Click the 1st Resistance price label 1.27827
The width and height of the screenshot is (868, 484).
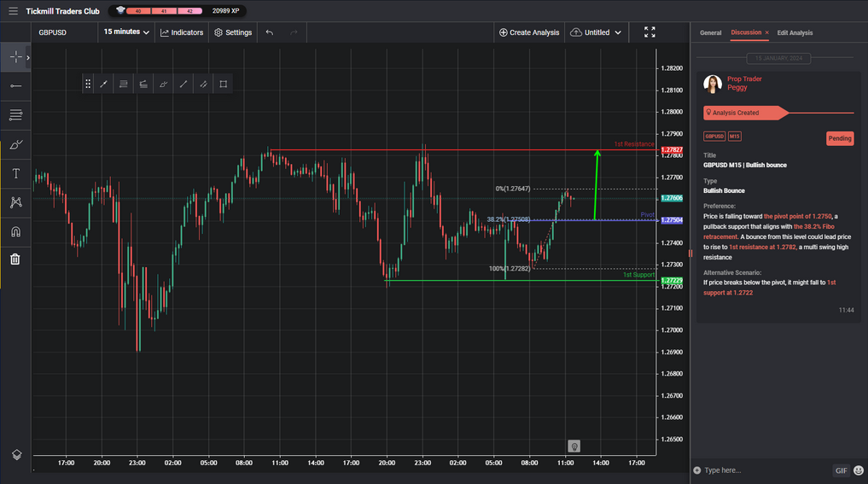tap(672, 150)
